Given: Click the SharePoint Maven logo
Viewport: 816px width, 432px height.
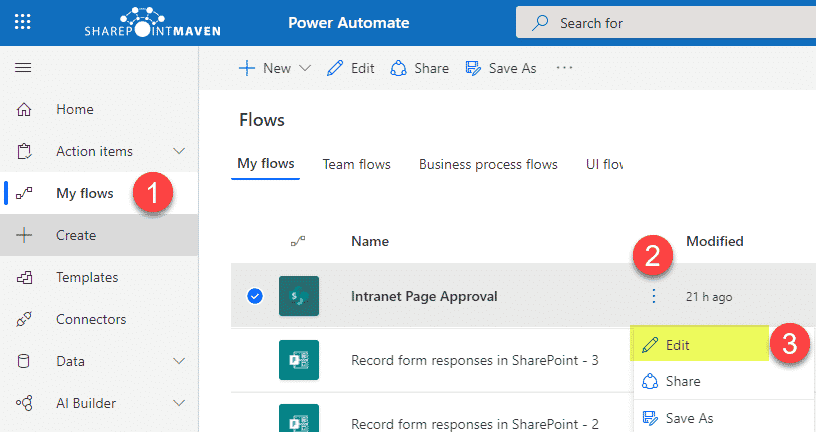Looking at the screenshot, I should click(152, 22).
